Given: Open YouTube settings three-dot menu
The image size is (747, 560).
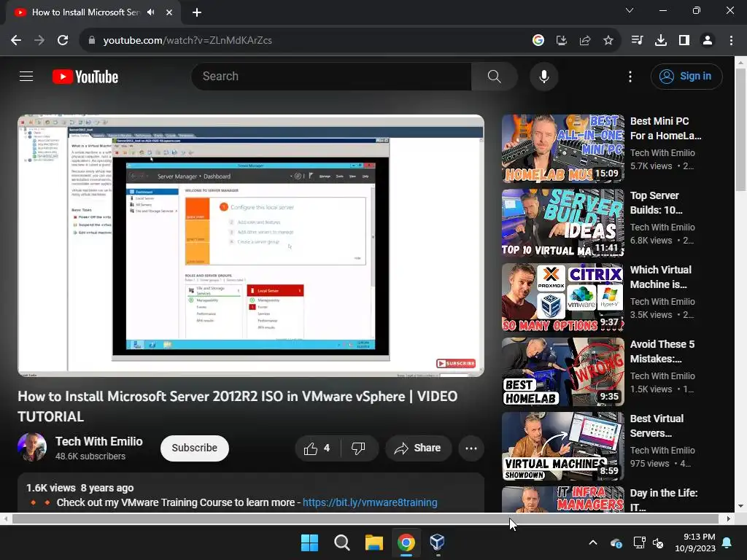Looking at the screenshot, I should (630, 76).
